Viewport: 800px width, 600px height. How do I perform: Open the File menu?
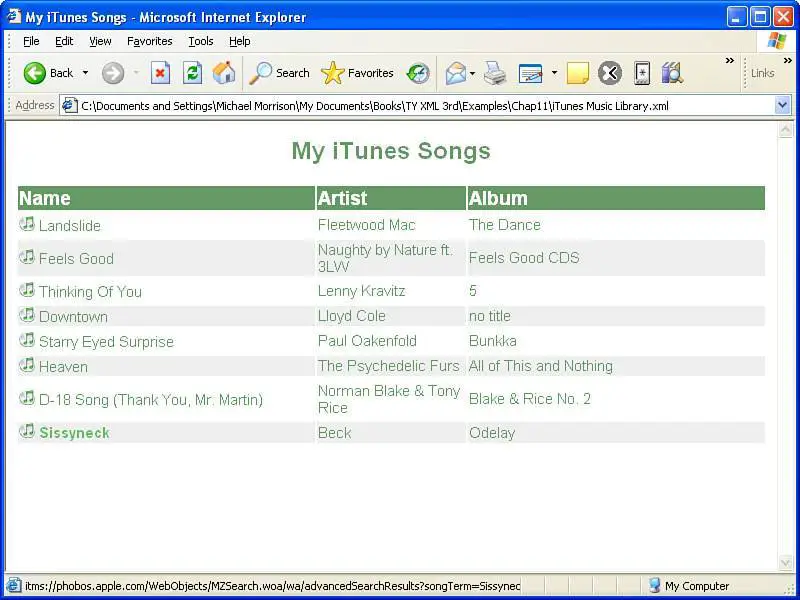(31, 41)
